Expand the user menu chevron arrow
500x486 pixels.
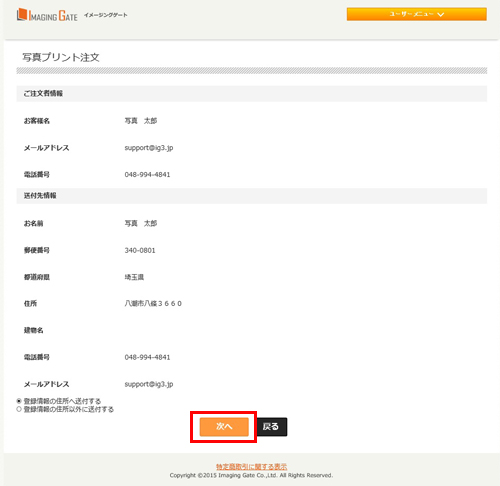(441, 14)
